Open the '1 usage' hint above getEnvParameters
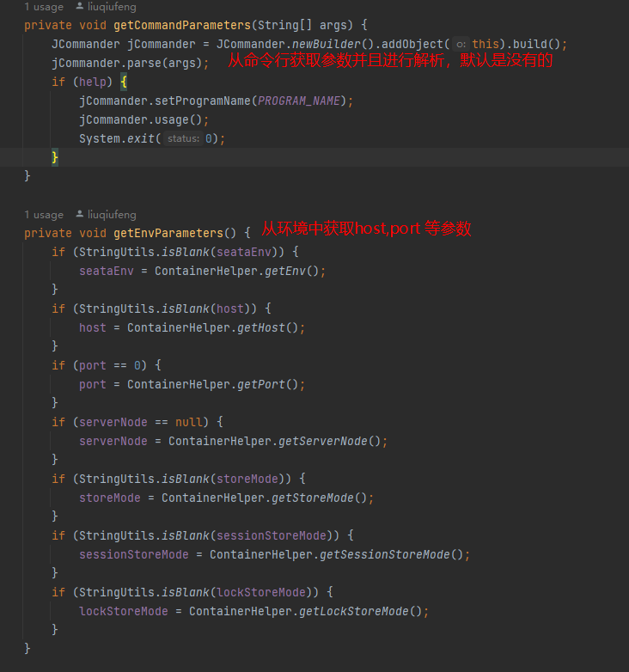The height and width of the screenshot is (672, 629). 44,215
